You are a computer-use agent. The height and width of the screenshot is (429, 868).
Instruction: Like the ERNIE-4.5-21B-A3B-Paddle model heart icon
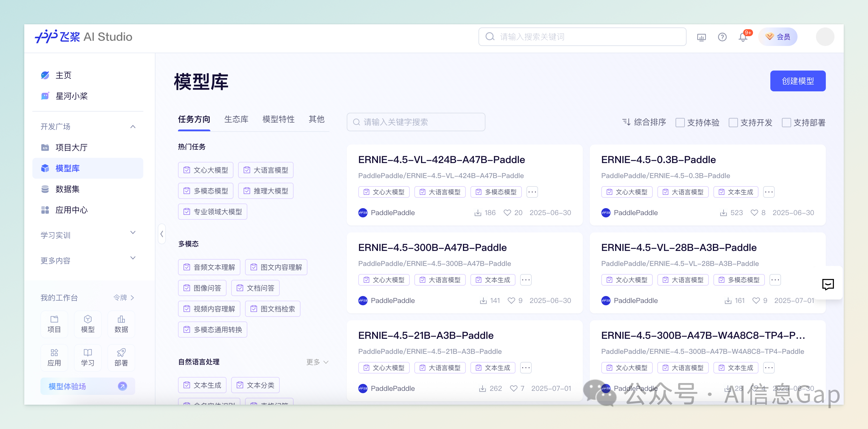(x=513, y=388)
